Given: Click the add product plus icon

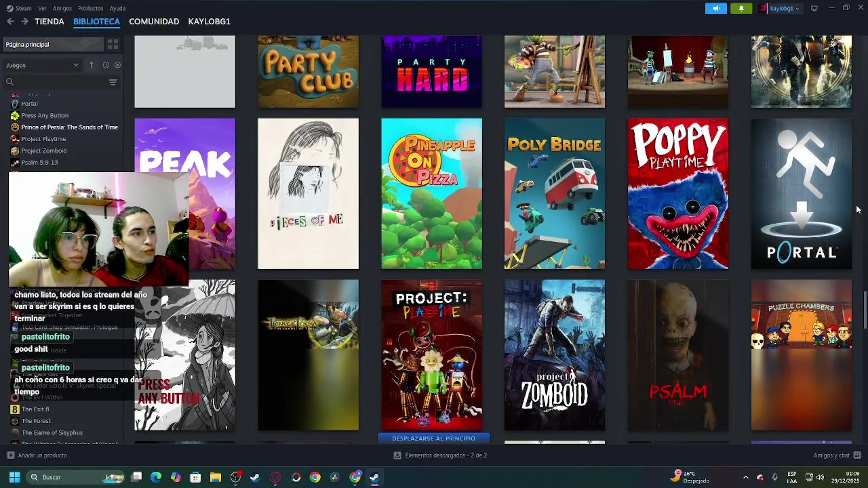Looking at the screenshot, I should tap(10, 455).
